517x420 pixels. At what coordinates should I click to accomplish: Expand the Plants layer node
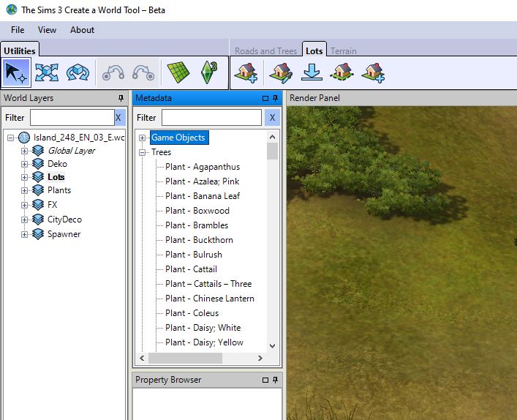[x=25, y=190]
